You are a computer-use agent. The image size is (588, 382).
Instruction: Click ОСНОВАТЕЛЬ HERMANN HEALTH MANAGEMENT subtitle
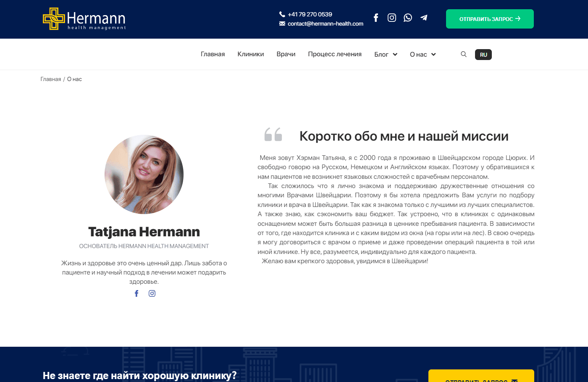[144, 246]
